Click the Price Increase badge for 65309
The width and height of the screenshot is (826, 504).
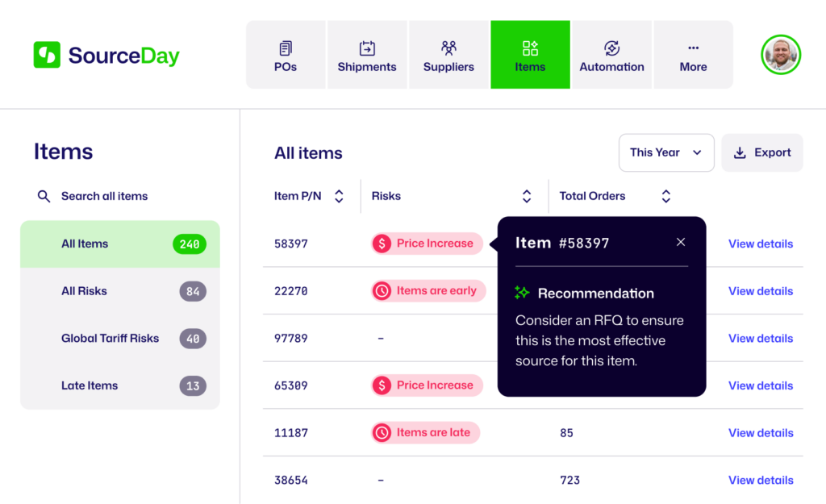click(427, 385)
